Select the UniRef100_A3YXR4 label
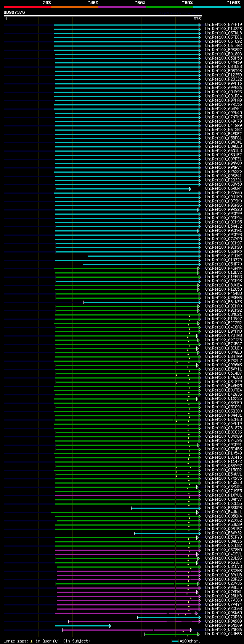 point(223,487)
